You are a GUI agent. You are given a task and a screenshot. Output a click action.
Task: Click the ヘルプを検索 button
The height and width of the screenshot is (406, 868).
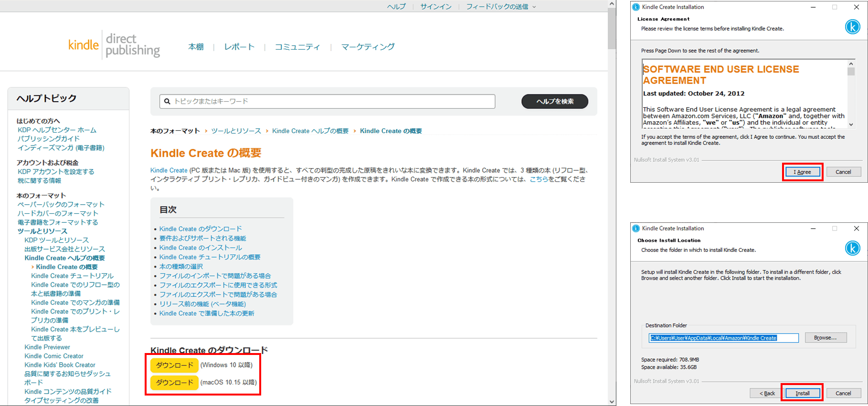[x=555, y=101]
